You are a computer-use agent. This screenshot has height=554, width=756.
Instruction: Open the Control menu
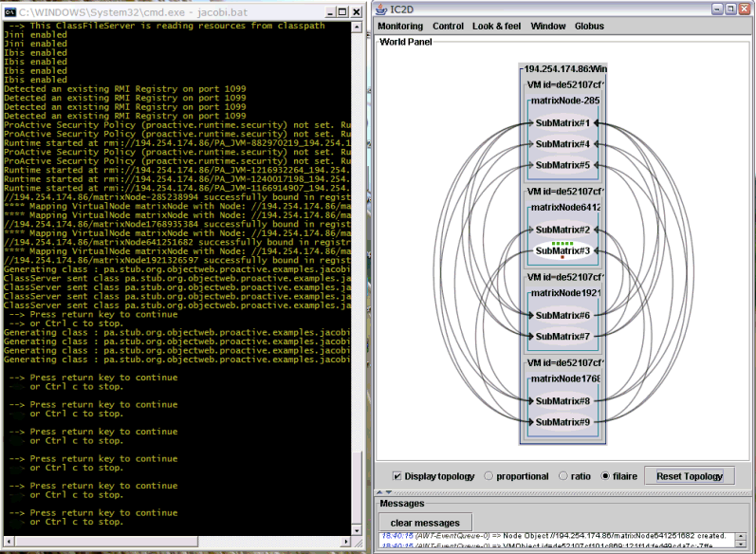(448, 26)
